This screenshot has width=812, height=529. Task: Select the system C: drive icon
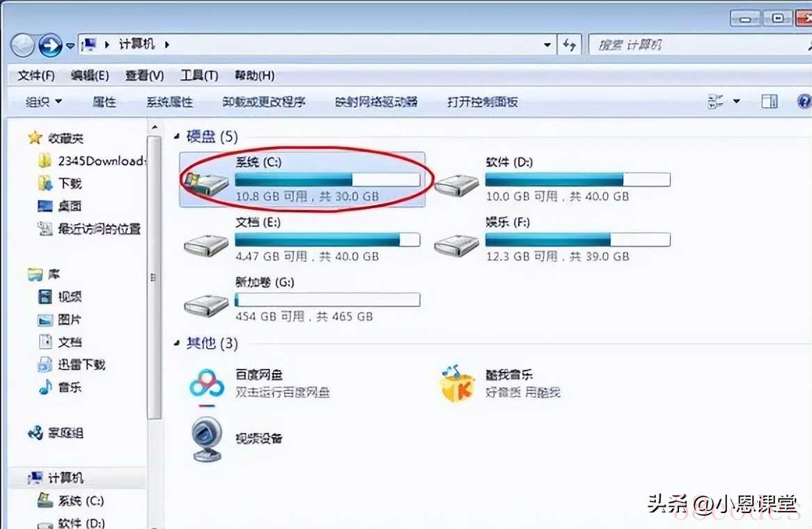pyautogui.click(x=205, y=183)
